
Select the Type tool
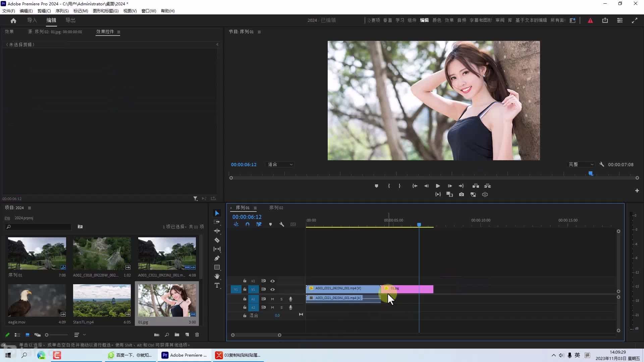click(217, 285)
